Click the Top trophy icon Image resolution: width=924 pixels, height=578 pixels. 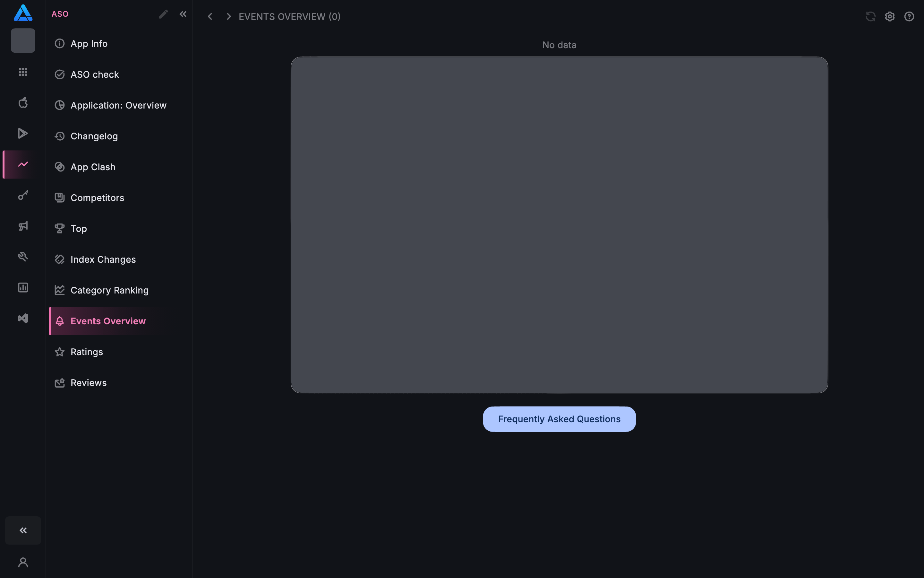coord(60,229)
